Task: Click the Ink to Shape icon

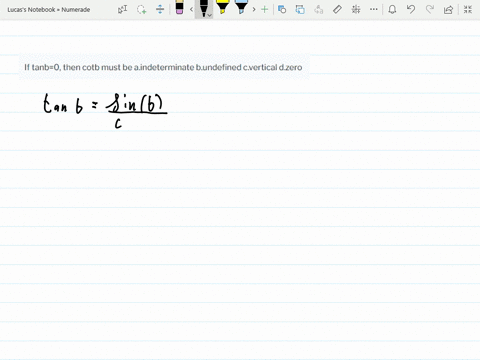Action: (x=300, y=9)
